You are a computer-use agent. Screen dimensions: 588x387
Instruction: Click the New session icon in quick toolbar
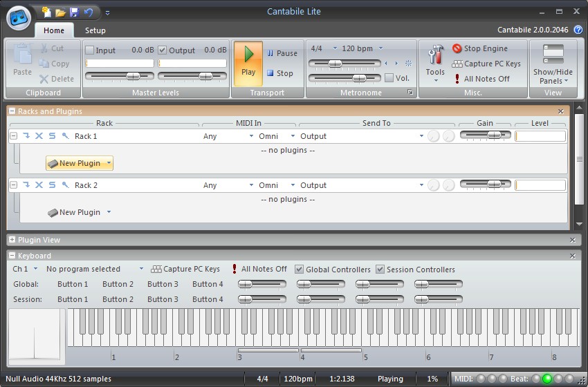[46, 12]
